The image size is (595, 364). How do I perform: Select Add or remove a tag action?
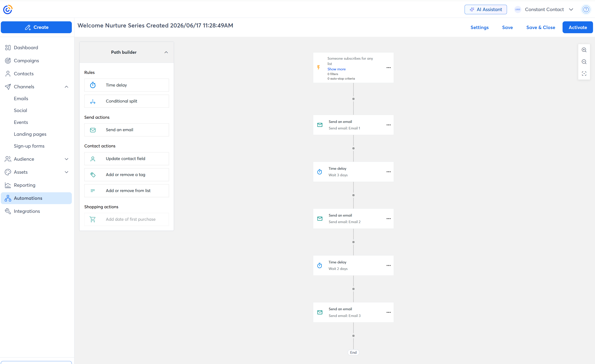(x=126, y=175)
